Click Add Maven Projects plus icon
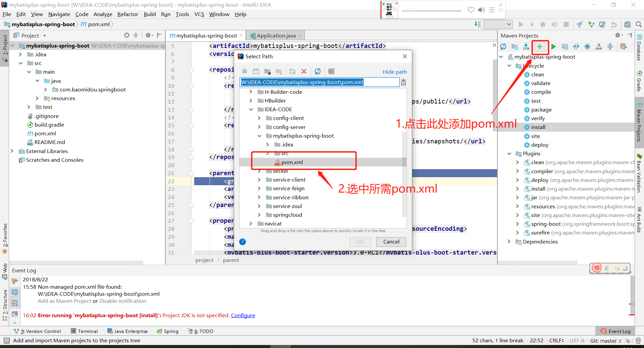This screenshot has height=348, width=644. tap(539, 47)
